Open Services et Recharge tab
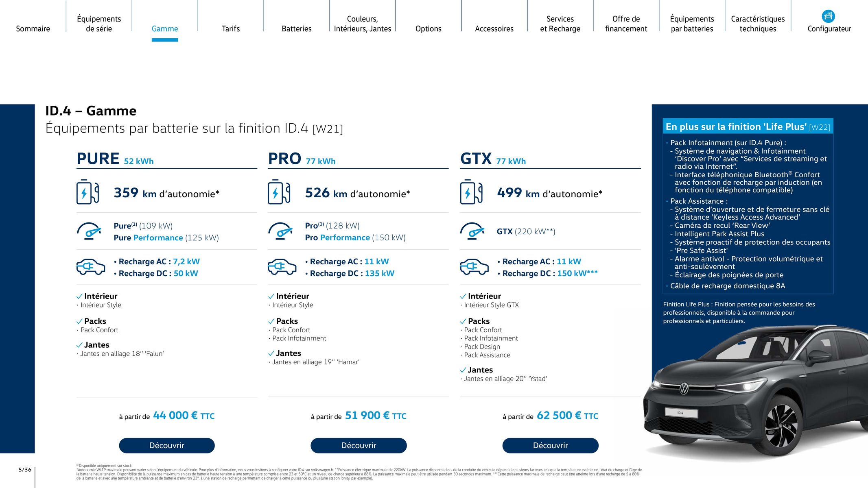This screenshot has width=868, height=488. point(560,24)
